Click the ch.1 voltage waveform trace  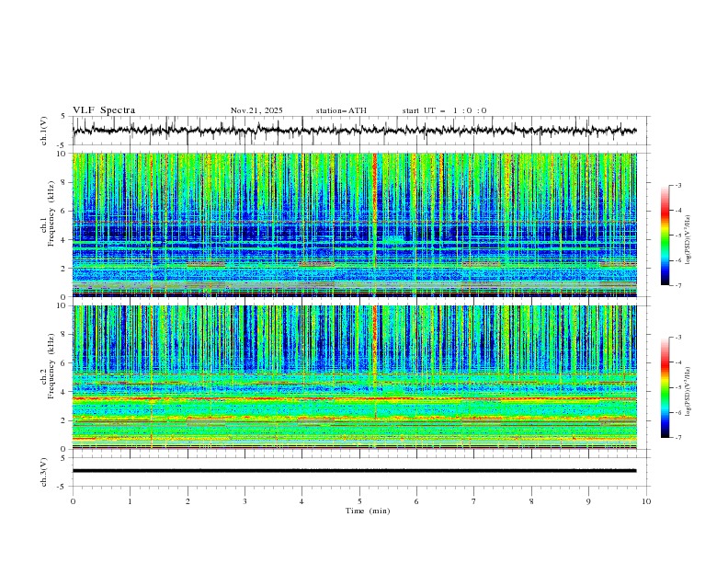(354, 131)
